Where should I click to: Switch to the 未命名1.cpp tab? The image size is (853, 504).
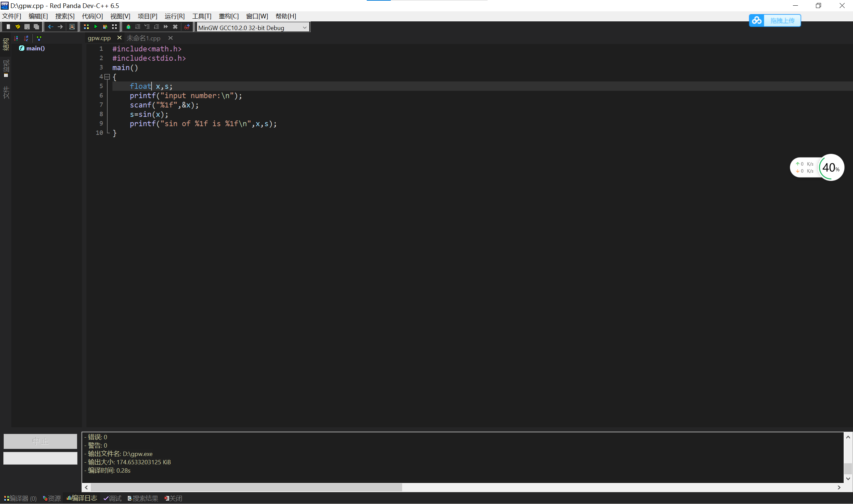[143, 38]
